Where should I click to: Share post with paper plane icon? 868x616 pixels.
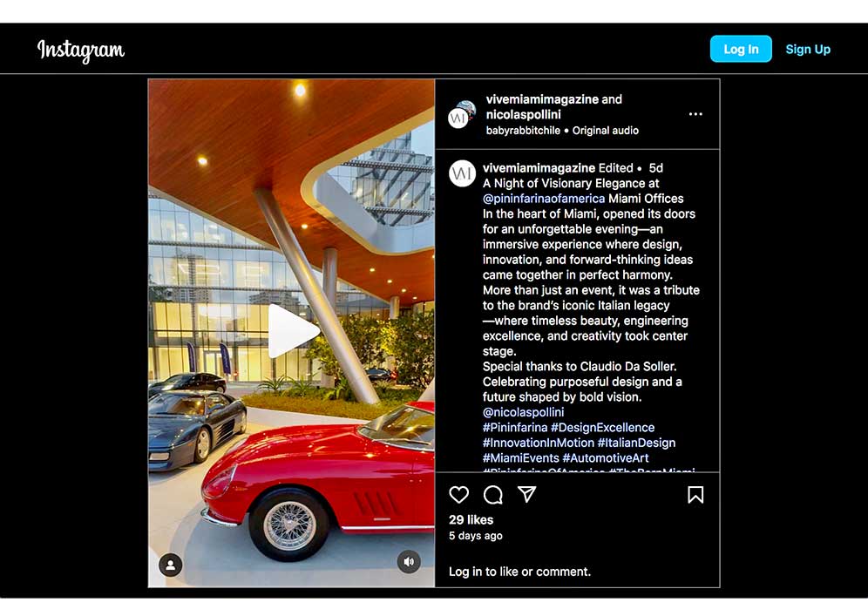527,494
